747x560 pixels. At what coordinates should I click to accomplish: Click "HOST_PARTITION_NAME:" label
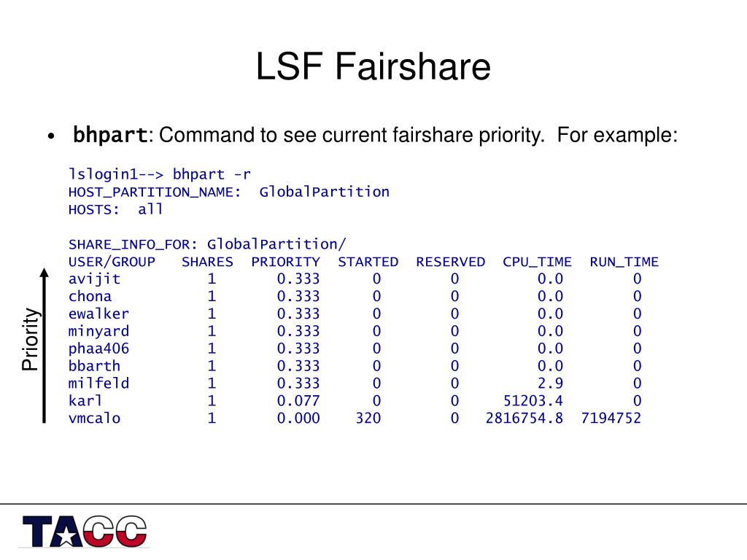tap(155, 192)
